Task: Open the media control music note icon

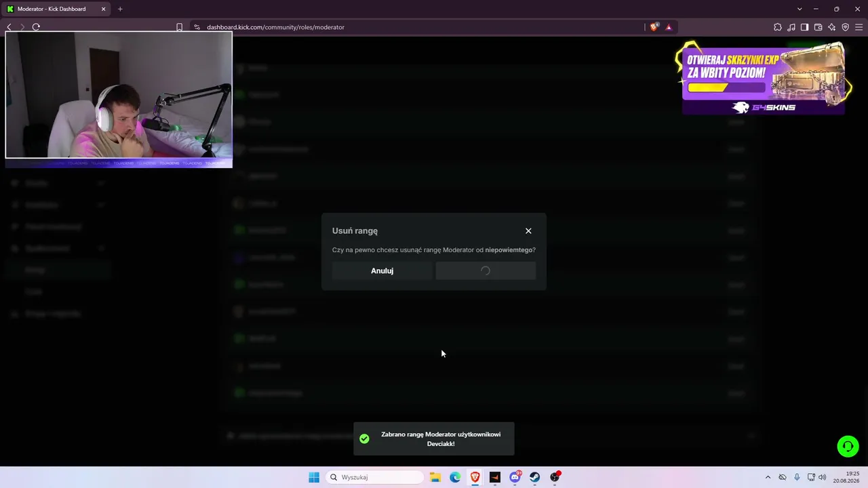Action: [791, 27]
